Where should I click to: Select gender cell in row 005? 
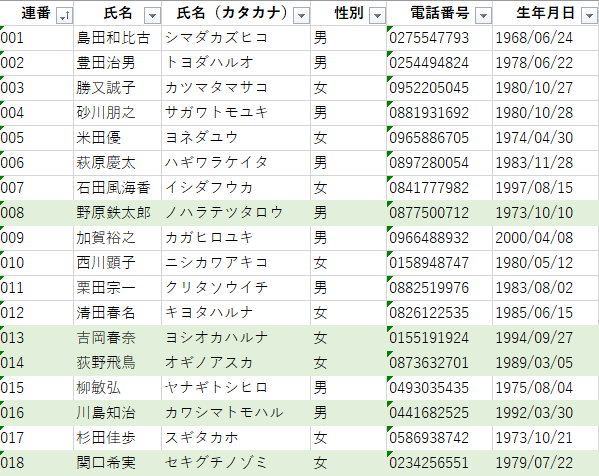click(x=348, y=138)
